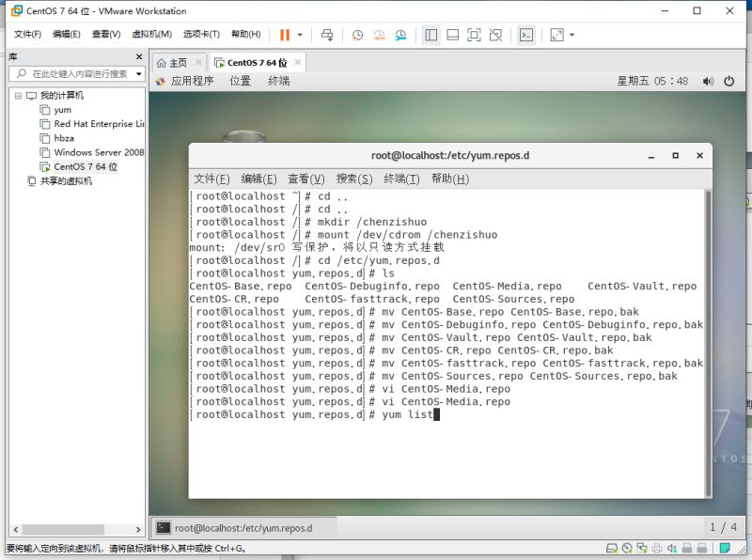This screenshot has width=752, height=560.
Task: Click the printer device icon in the status bar
Action: tap(657, 548)
